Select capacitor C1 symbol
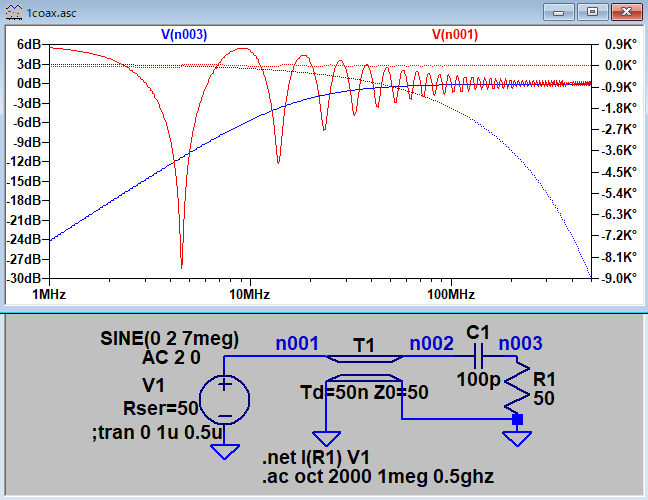This screenshot has height=500, width=648. (478, 356)
